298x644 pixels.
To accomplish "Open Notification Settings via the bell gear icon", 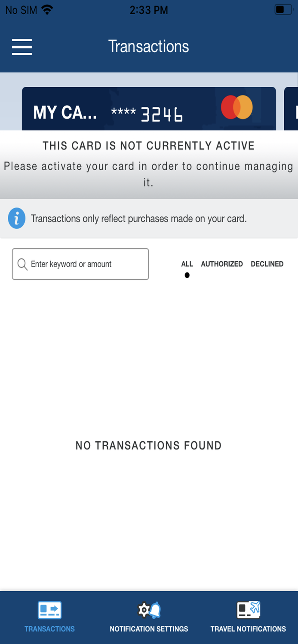I will [148, 609].
